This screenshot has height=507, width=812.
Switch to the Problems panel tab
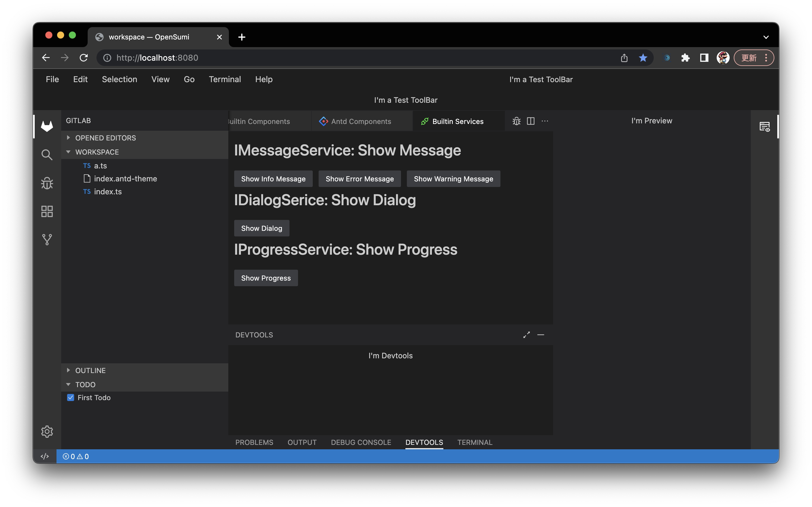[254, 442]
